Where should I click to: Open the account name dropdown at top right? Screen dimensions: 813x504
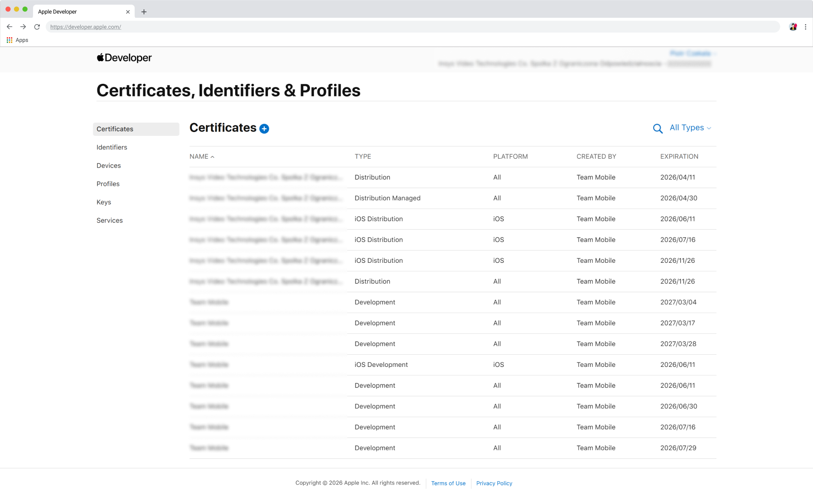click(693, 53)
